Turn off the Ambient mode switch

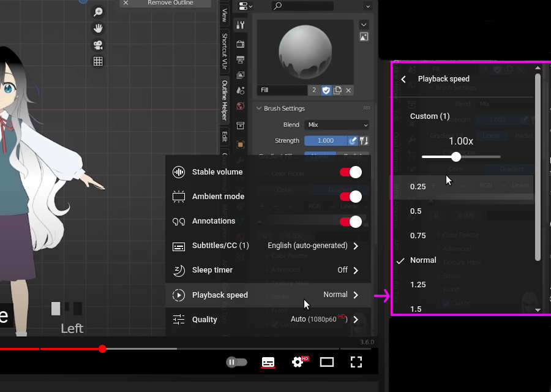click(x=350, y=197)
